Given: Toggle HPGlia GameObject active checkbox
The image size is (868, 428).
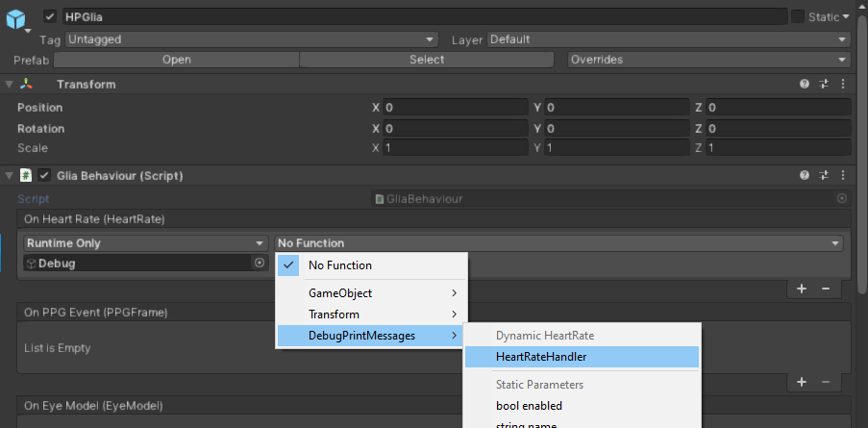Looking at the screenshot, I should [50, 16].
